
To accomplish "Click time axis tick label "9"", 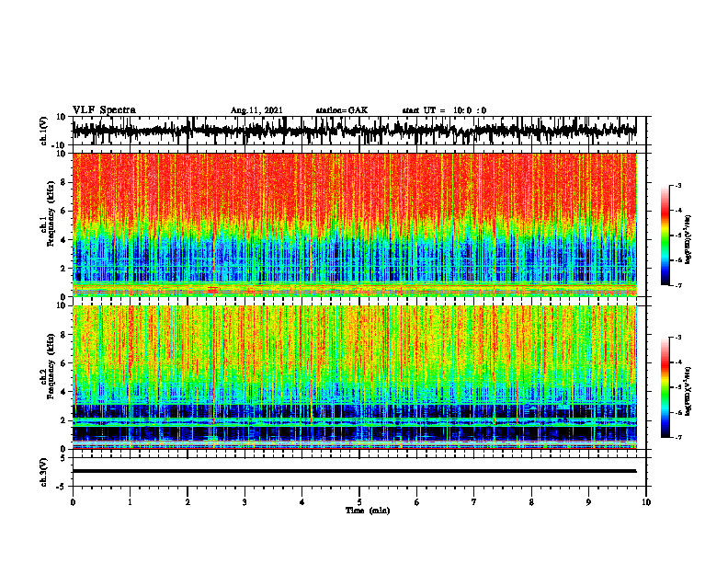I will click(x=588, y=502).
